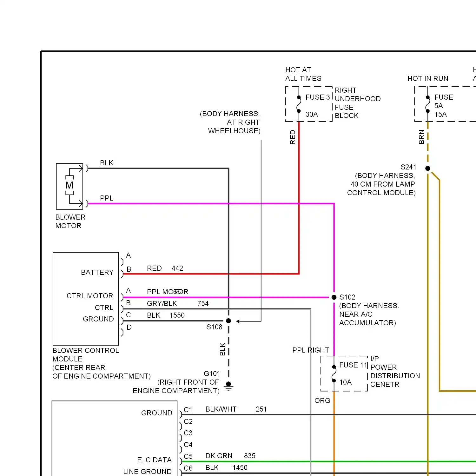This screenshot has width=476, height=476.
Task: Click BODY HARNESS AT RIGHT WHEELHOUSE note
Action: tap(230, 122)
